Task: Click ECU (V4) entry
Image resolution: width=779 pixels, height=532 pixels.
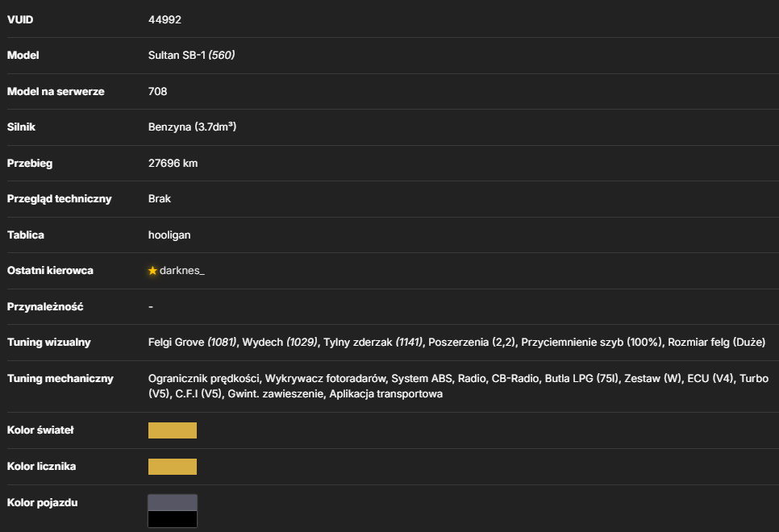Action: tap(710, 379)
